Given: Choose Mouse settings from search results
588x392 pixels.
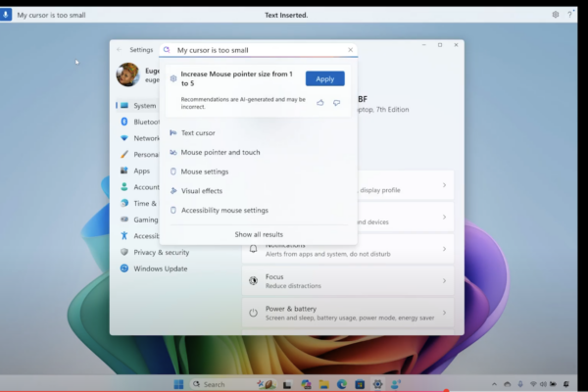Looking at the screenshot, I should (x=205, y=171).
